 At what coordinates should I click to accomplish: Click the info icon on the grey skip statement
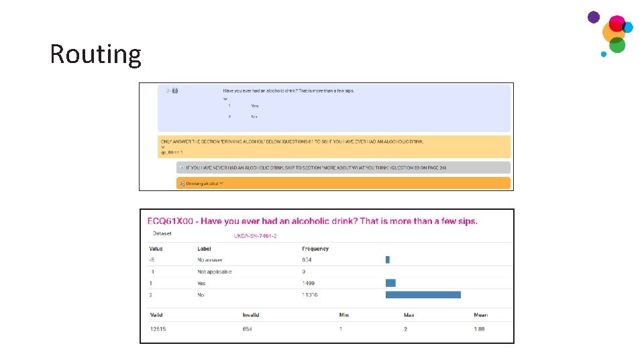point(182,168)
